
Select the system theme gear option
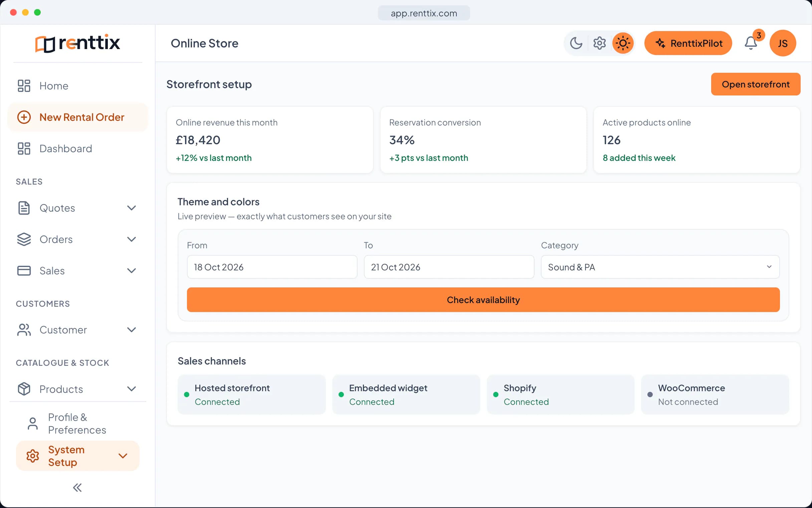click(x=600, y=43)
